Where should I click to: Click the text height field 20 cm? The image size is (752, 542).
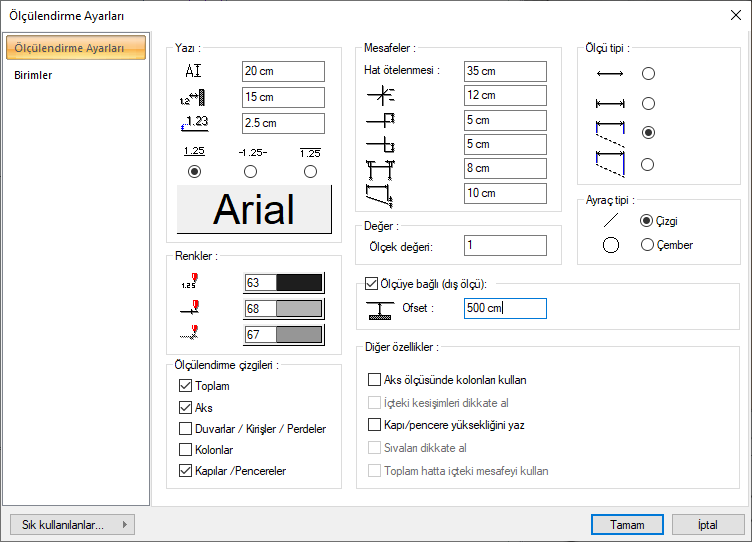click(283, 72)
